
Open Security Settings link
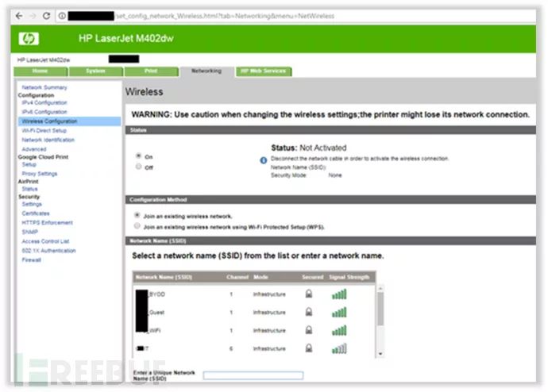point(32,204)
